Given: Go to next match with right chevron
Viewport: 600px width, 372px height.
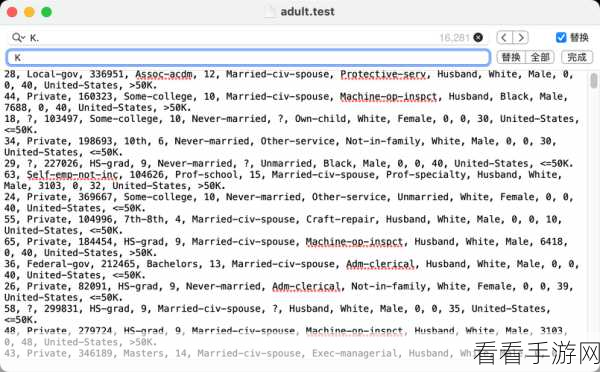Looking at the screenshot, I should 521,38.
